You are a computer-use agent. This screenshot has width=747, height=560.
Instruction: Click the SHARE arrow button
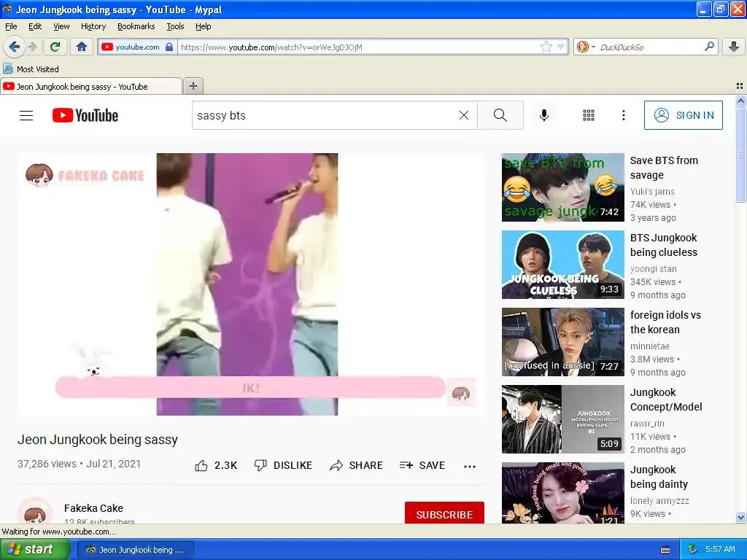click(356, 465)
